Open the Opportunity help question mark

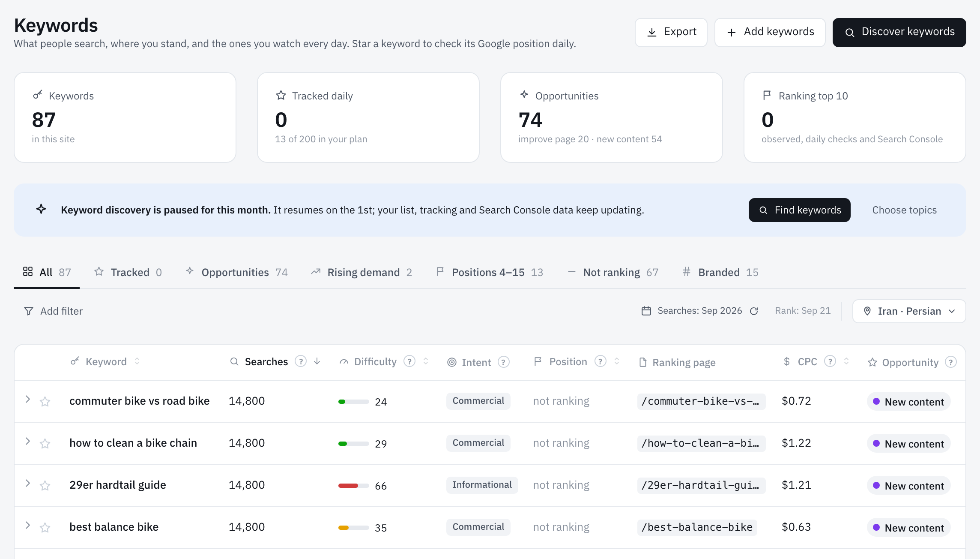tap(951, 362)
